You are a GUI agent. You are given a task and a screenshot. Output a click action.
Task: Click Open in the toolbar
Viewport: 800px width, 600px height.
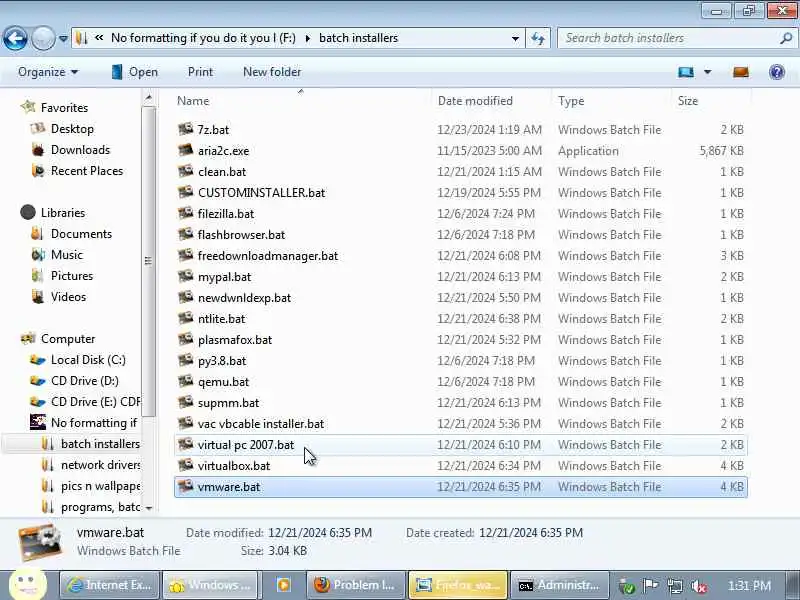click(134, 72)
